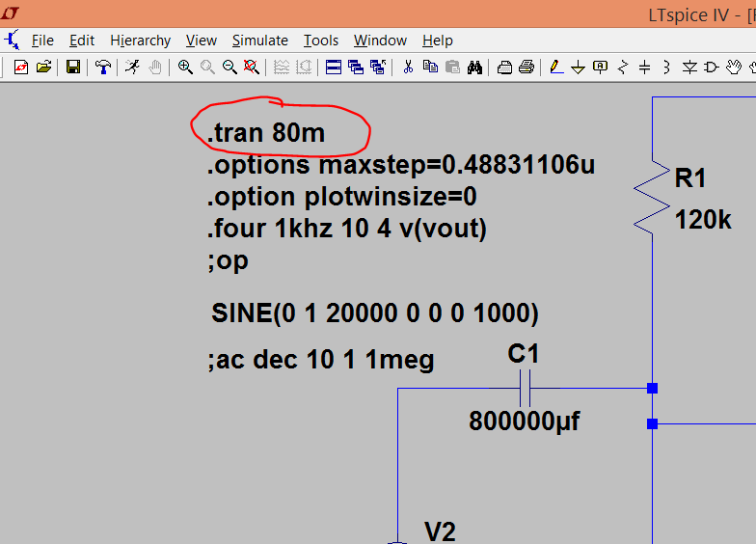This screenshot has height=544, width=756.
Task: Click the New Schematic icon
Action: tap(21, 68)
